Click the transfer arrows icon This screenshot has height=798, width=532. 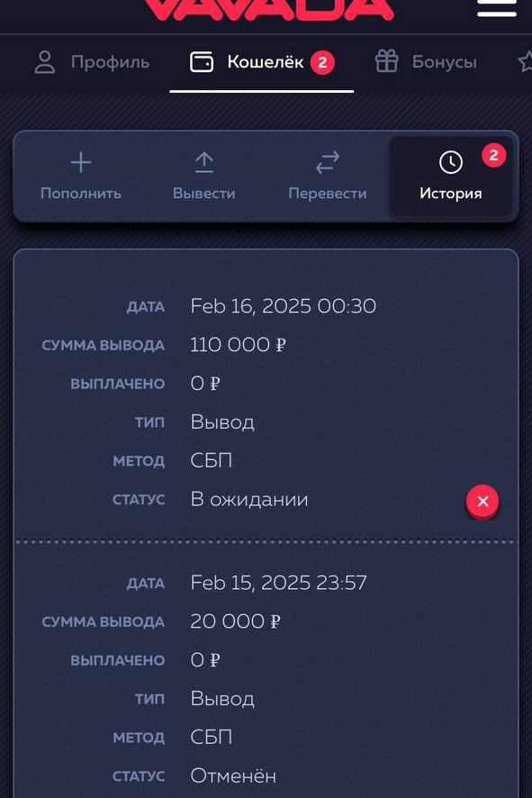328,162
